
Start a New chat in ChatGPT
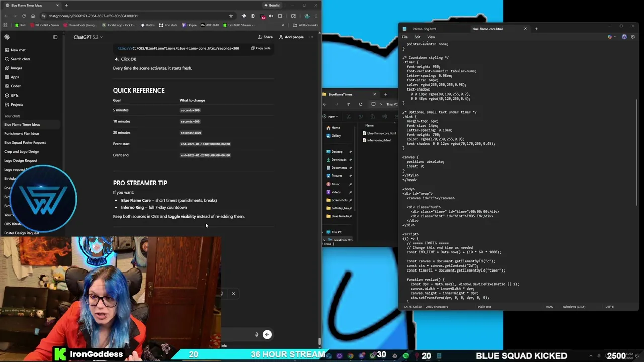pyautogui.click(x=18, y=50)
